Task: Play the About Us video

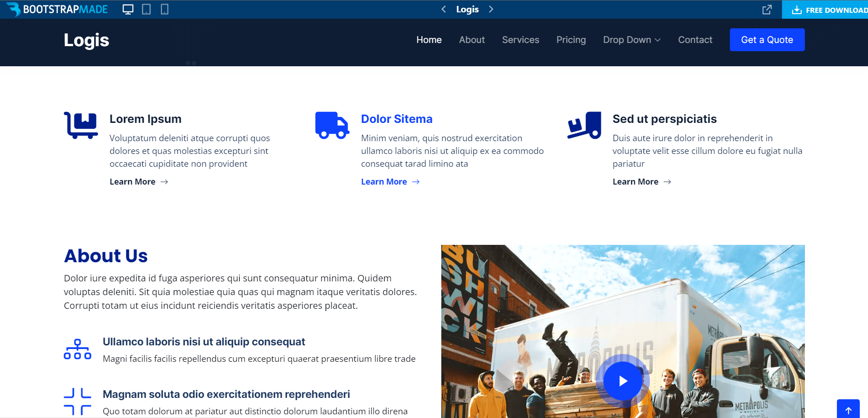Action: click(x=622, y=381)
